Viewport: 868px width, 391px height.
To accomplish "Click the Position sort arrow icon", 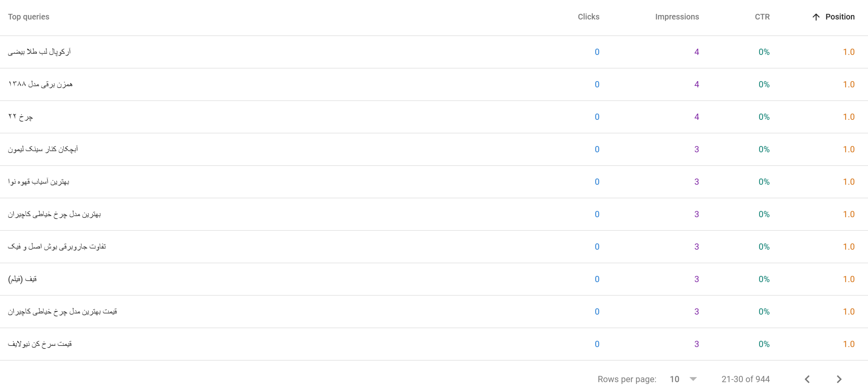I will tap(816, 17).
